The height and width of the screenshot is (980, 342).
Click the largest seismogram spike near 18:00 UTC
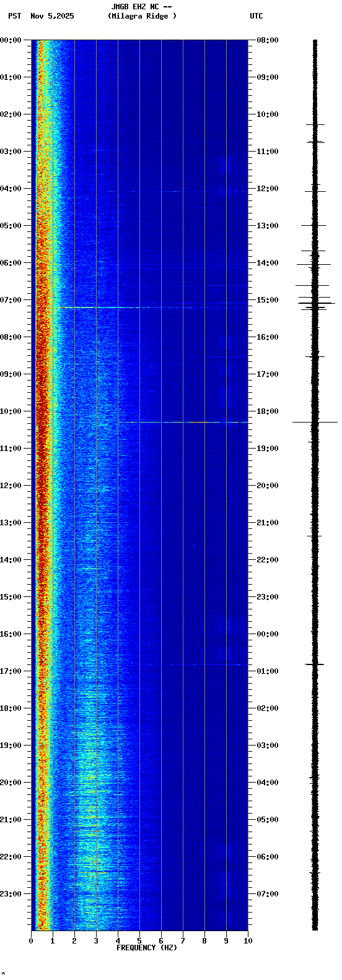click(x=315, y=422)
